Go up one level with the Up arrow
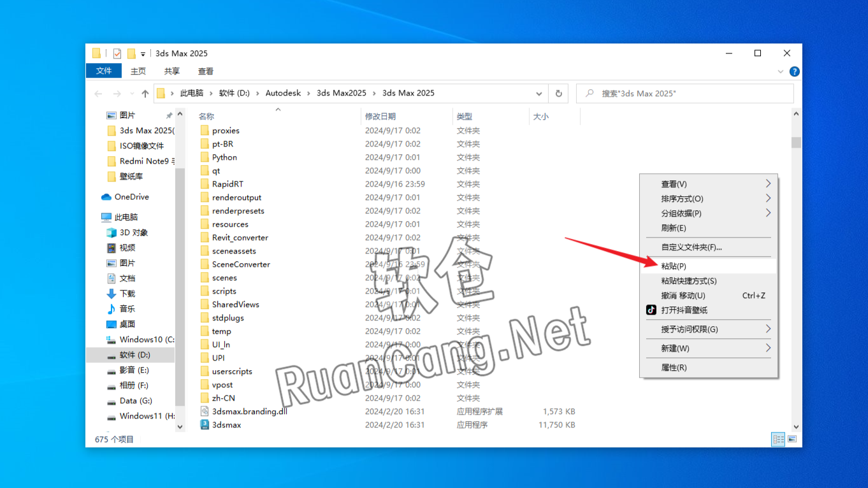Image resolution: width=868 pixels, height=488 pixels. point(145,94)
